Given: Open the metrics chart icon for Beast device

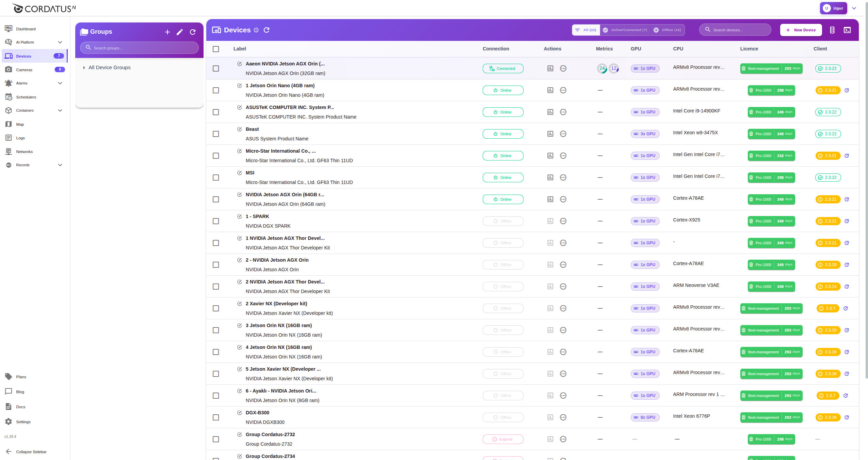Looking at the screenshot, I should pyautogui.click(x=550, y=134).
